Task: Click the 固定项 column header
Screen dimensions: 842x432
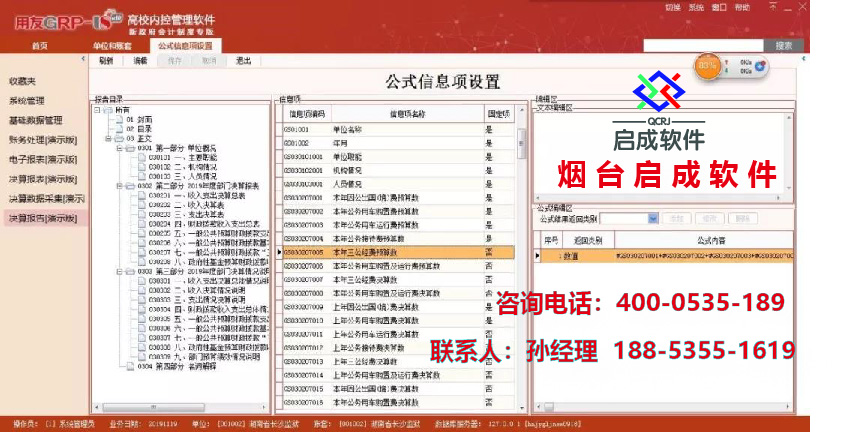Action: click(x=499, y=114)
